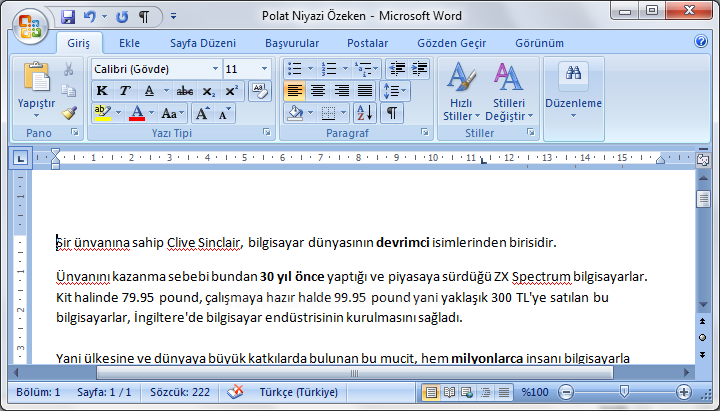Image resolution: width=720 pixels, height=411 pixels.
Task: Open line spacing dropdown
Action: (x=394, y=91)
